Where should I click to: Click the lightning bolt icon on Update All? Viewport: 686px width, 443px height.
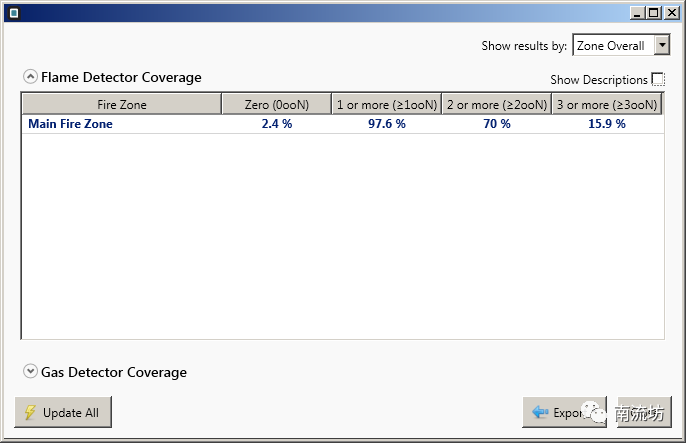(30, 412)
